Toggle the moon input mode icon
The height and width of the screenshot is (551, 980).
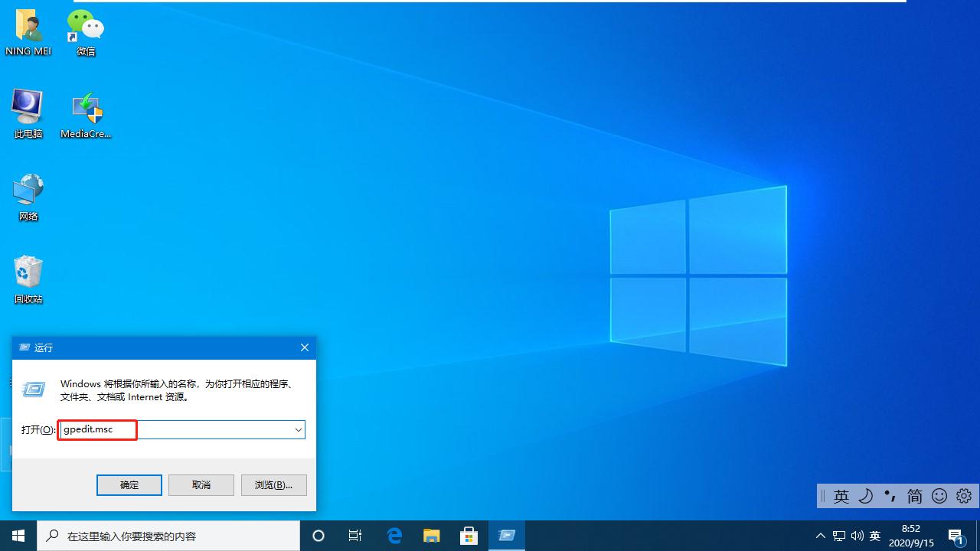coord(866,496)
